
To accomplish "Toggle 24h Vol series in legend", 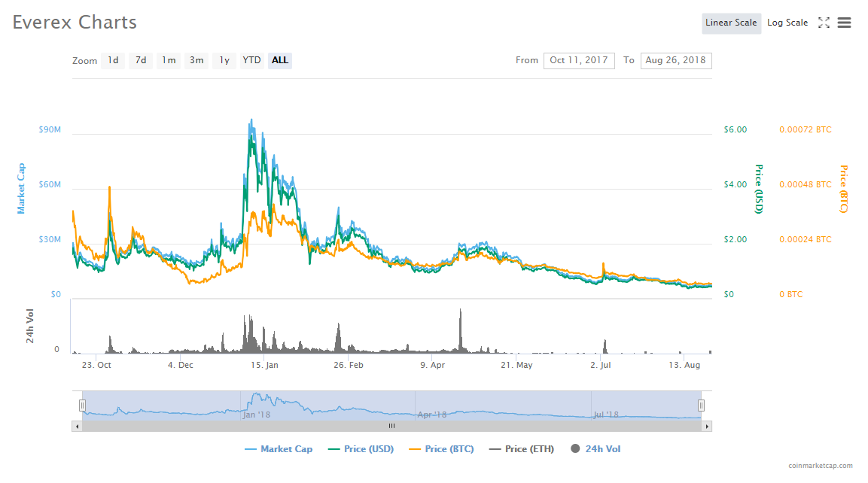I will click(595, 449).
